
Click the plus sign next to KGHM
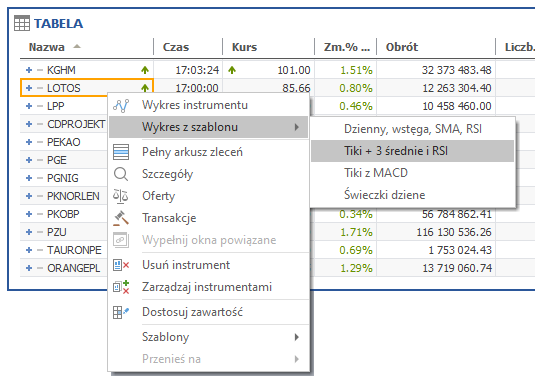[29, 70]
